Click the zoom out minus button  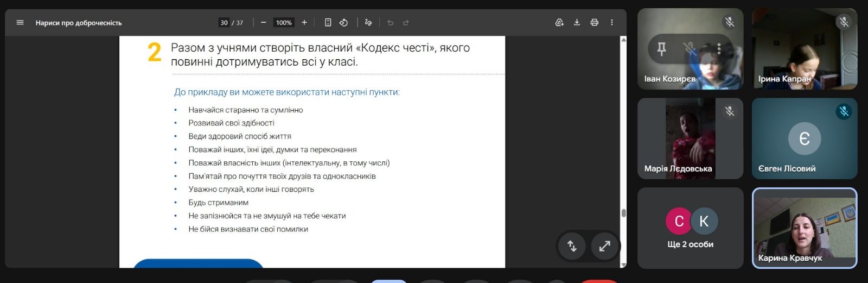(x=263, y=23)
